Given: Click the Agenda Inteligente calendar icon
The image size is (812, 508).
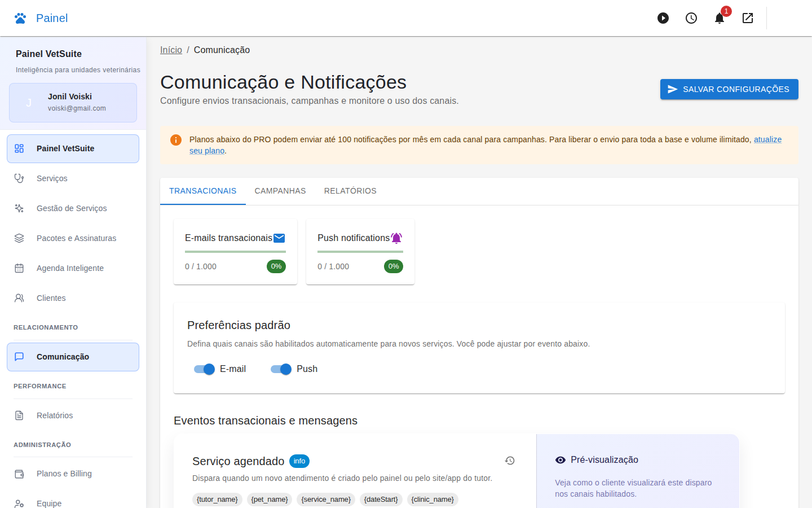Looking at the screenshot, I should coord(19,268).
